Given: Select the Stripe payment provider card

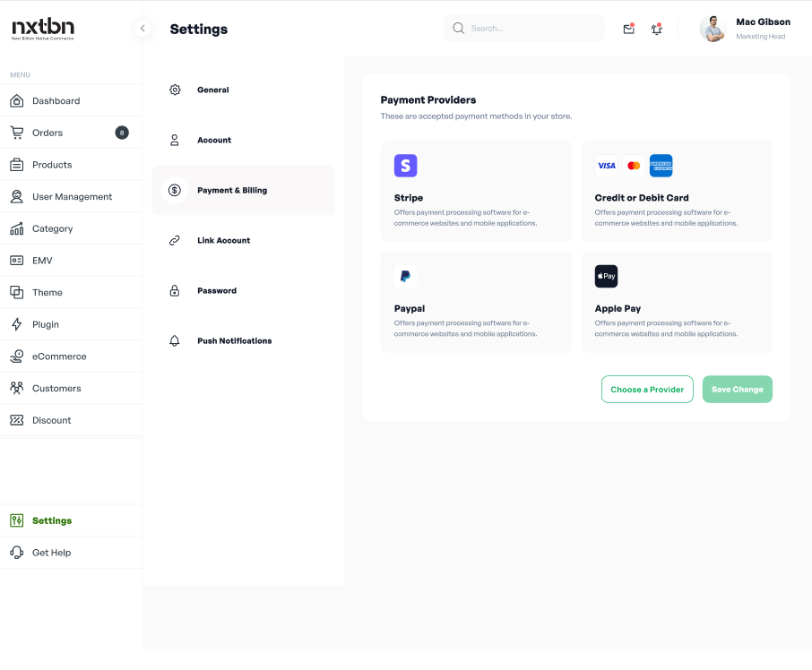Looking at the screenshot, I should coord(476,191).
